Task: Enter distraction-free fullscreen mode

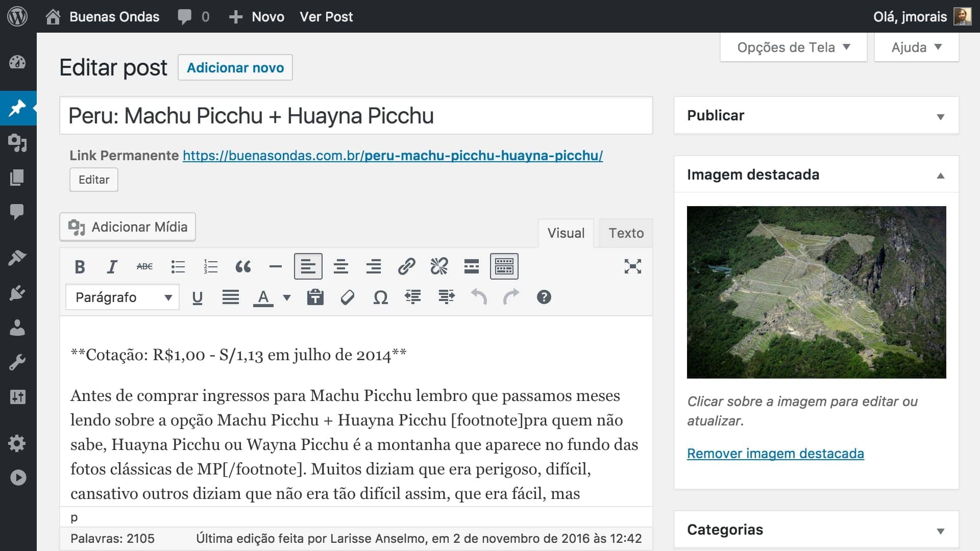Action: click(633, 266)
